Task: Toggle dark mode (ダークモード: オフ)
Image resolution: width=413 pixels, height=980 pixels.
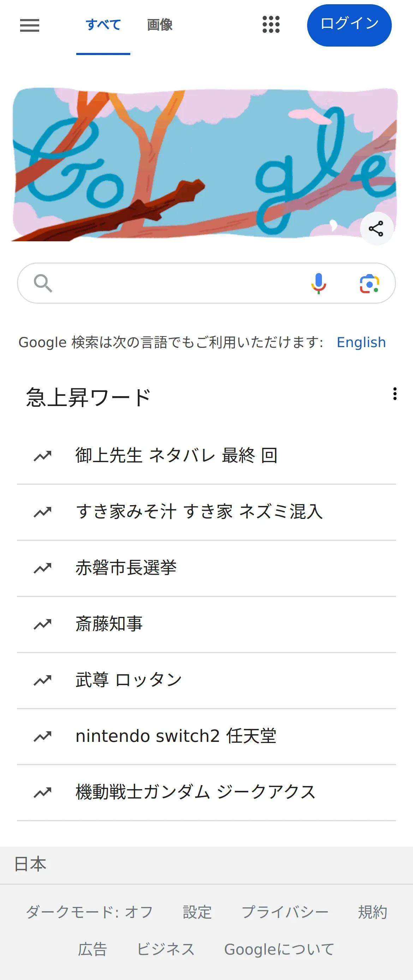Action: [89, 912]
